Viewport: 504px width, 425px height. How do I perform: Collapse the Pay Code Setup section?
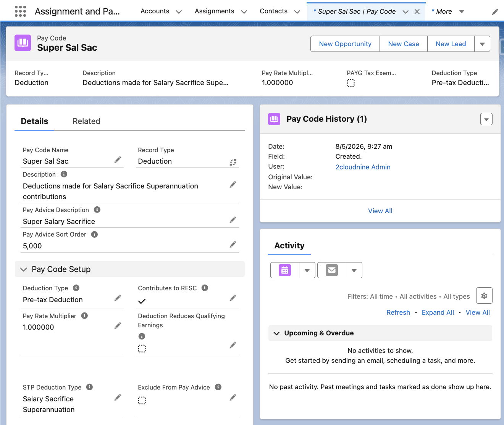coord(23,269)
